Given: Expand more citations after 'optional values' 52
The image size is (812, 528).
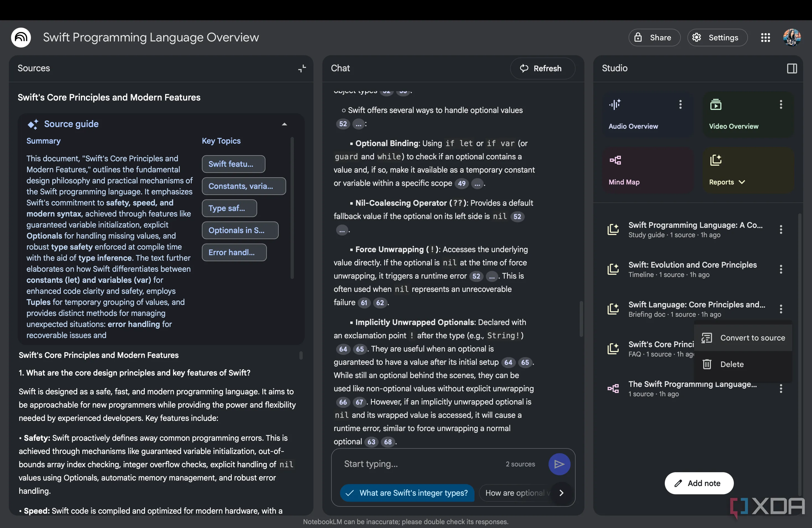Looking at the screenshot, I should click(x=358, y=124).
